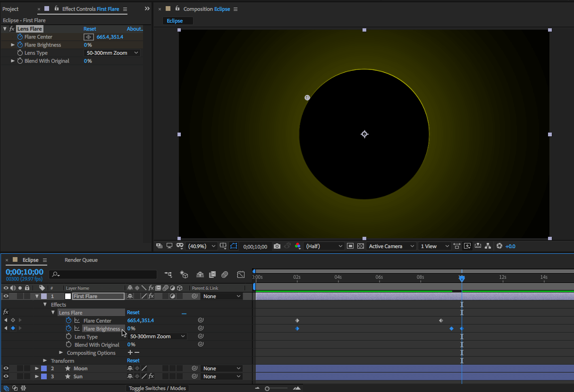Click Reset Exposure icon in the viewer
The width and height of the screenshot is (574, 392).
click(499, 246)
